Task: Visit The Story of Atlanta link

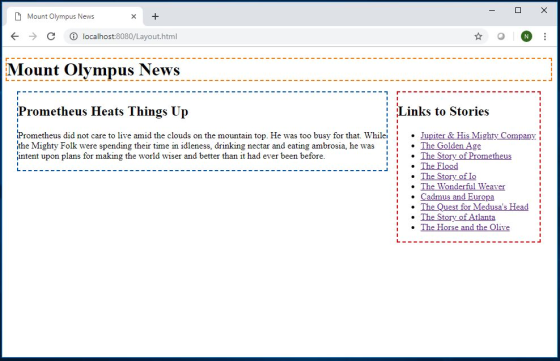Action: point(458,217)
